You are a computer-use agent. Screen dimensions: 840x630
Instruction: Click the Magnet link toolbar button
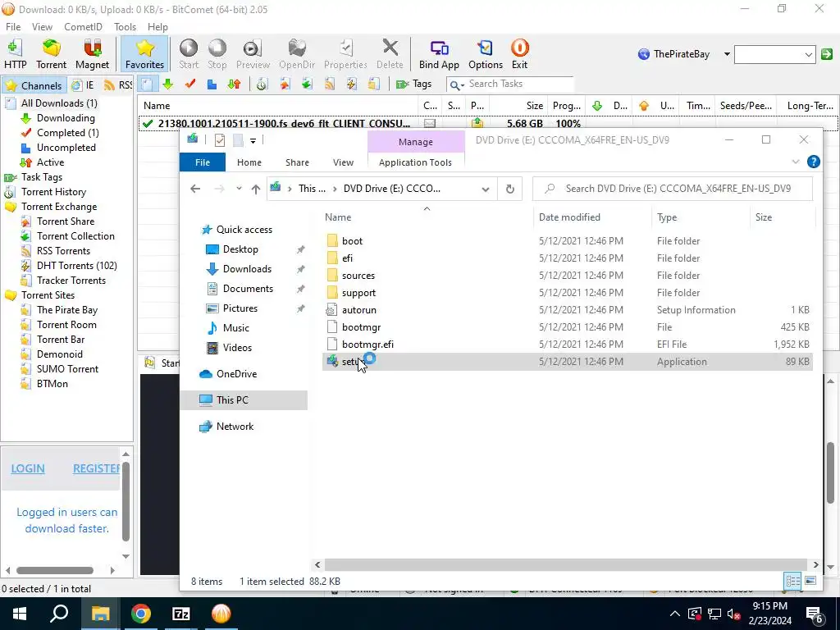tap(92, 54)
